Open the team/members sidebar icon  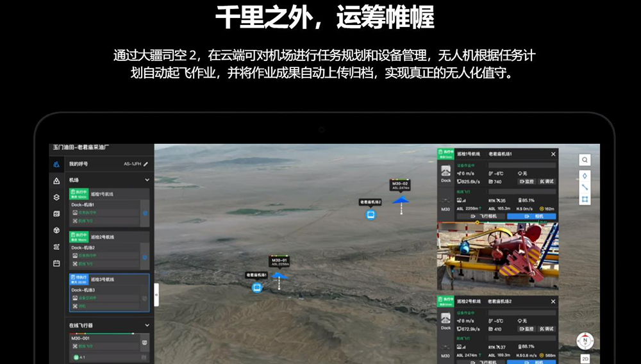point(56,164)
